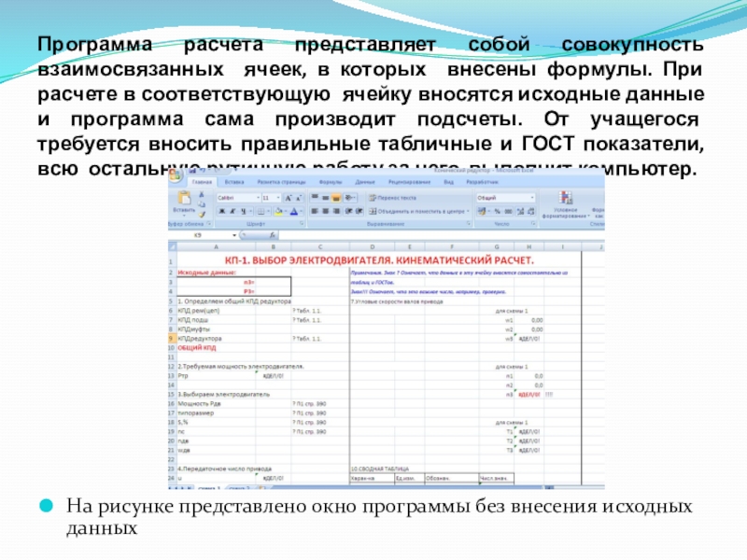The image size is (747, 560).
Task: Click the Cut scissors icon
Action: [202, 195]
